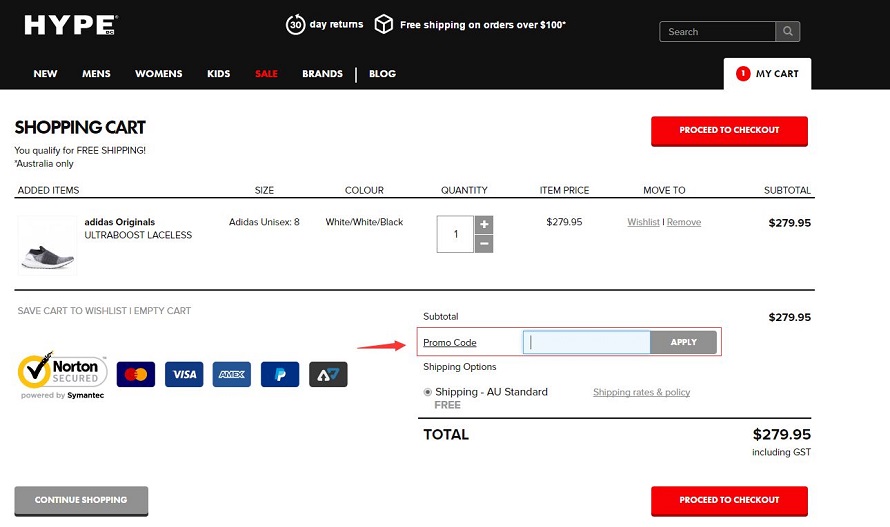Image resolution: width=890 pixels, height=527 pixels.
Task: Remove the adidas item from cart
Action: coord(684,222)
